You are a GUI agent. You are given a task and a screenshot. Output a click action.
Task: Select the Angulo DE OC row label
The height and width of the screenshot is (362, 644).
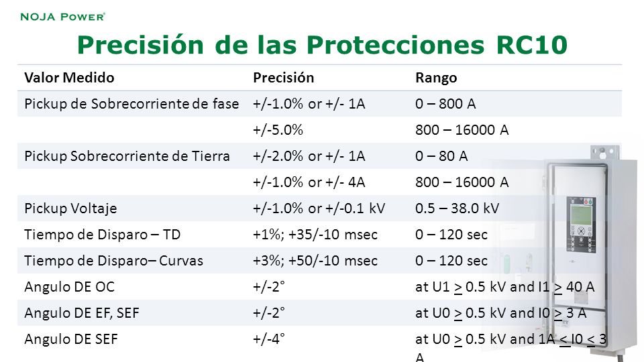tap(69, 287)
